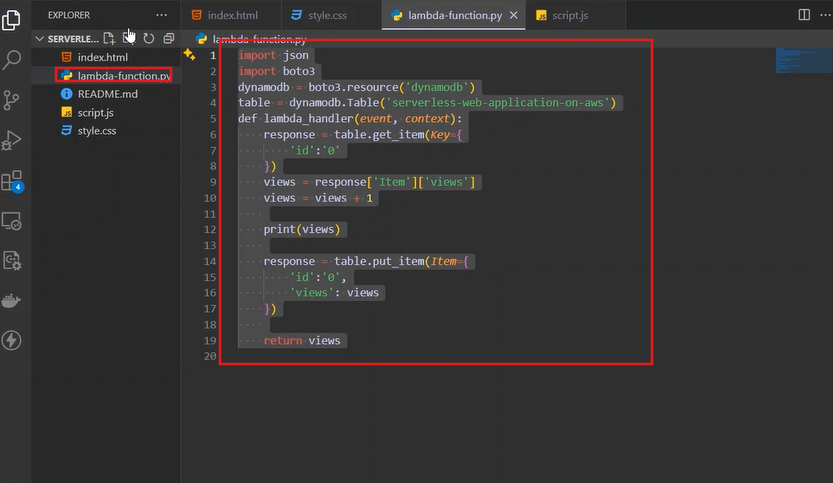Click the New File icon in Explorer
This screenshot has height=483, width=833.
tap(109, 38)
